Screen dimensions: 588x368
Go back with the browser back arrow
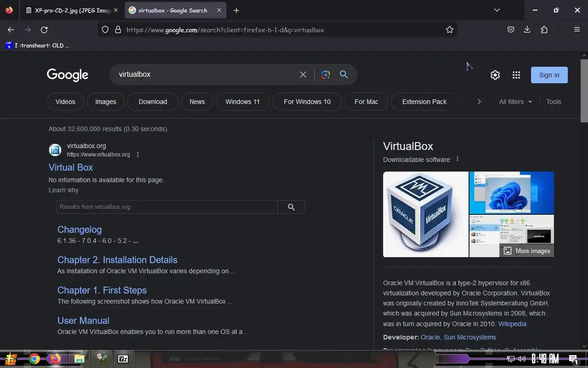tap(11, 29)
